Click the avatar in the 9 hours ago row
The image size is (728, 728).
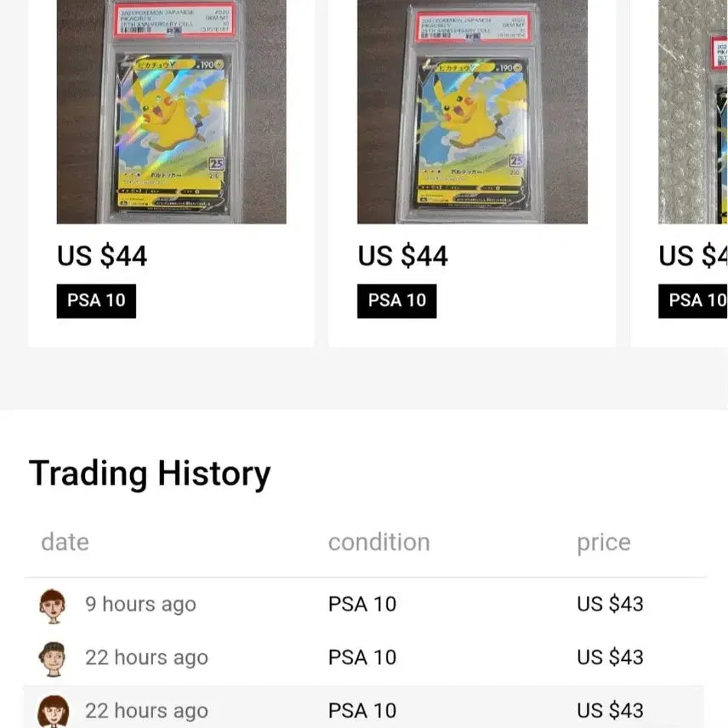point(53,606)
